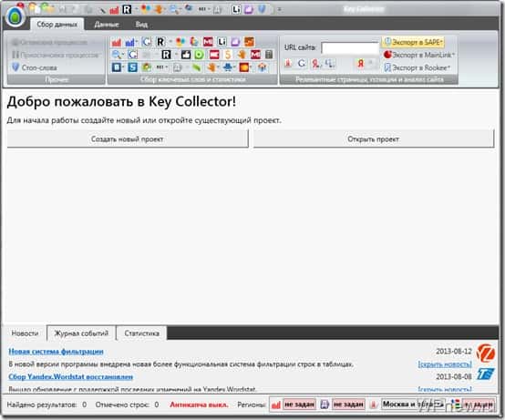The image size is (505, 420).
Task: Click Экспорт в SAPE button
Action: (414, 42)
